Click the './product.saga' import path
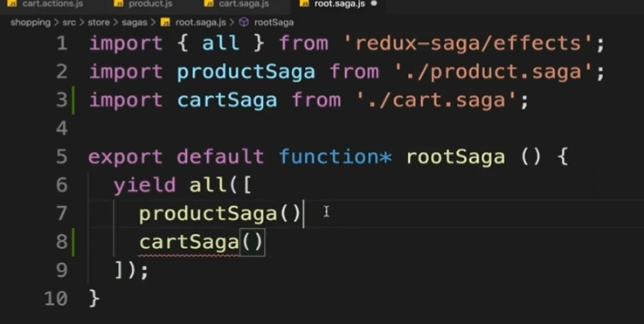This screenshot has width=644, height=324. coord(495,72)
